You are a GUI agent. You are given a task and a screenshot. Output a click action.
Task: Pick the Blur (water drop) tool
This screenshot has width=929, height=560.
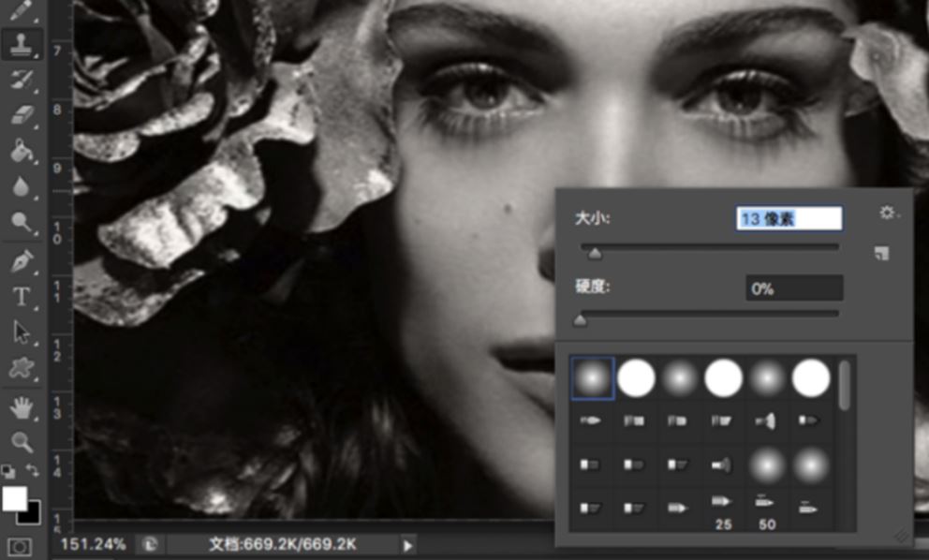[x=21, y=186]
